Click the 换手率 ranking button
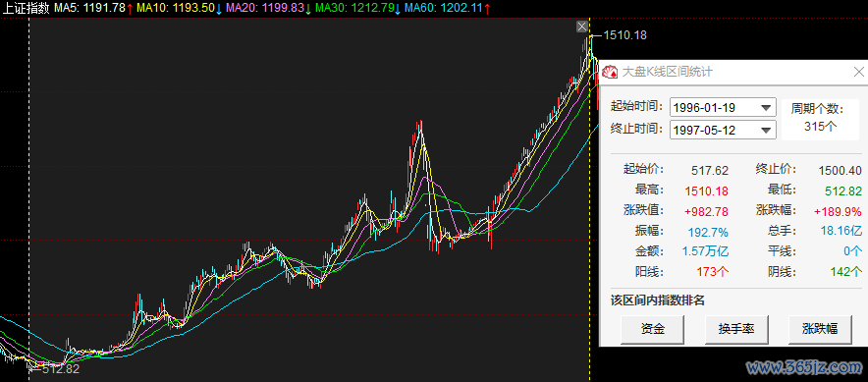 (x=736, y=329)
